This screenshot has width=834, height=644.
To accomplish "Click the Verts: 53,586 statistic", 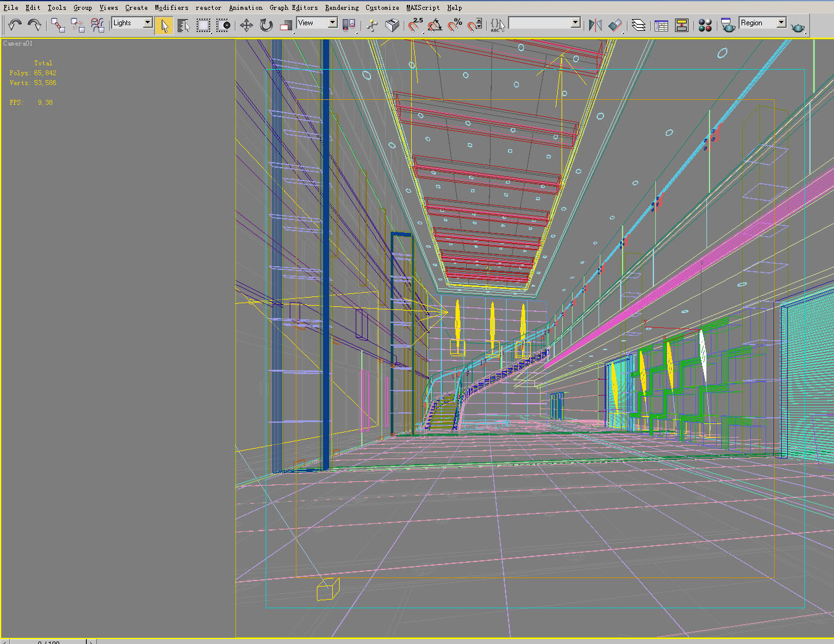I will point(33,83).
